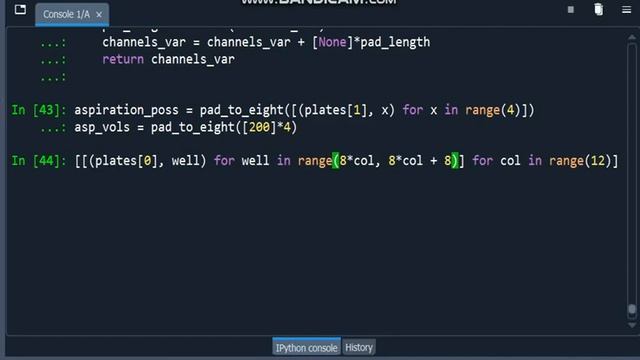Click the browse tabs icon left of Console 1/A
The image size is (640, 360).
point(20,9)
